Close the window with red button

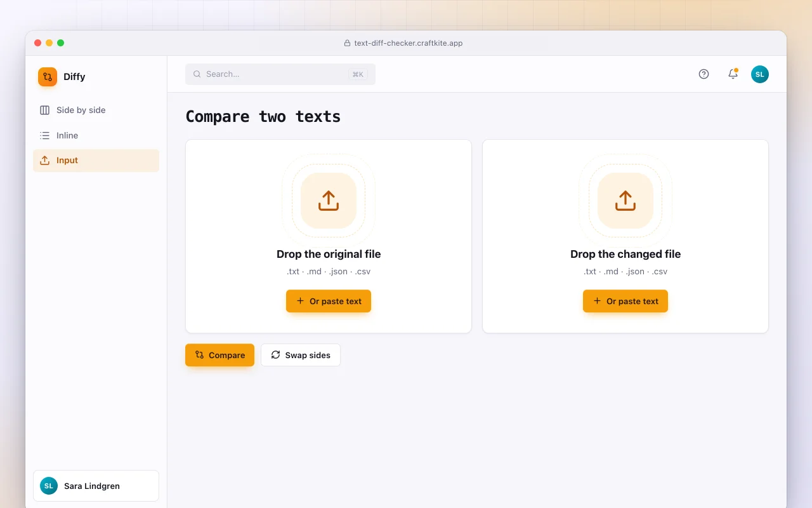pyautogui.click(x=38, y=43)
